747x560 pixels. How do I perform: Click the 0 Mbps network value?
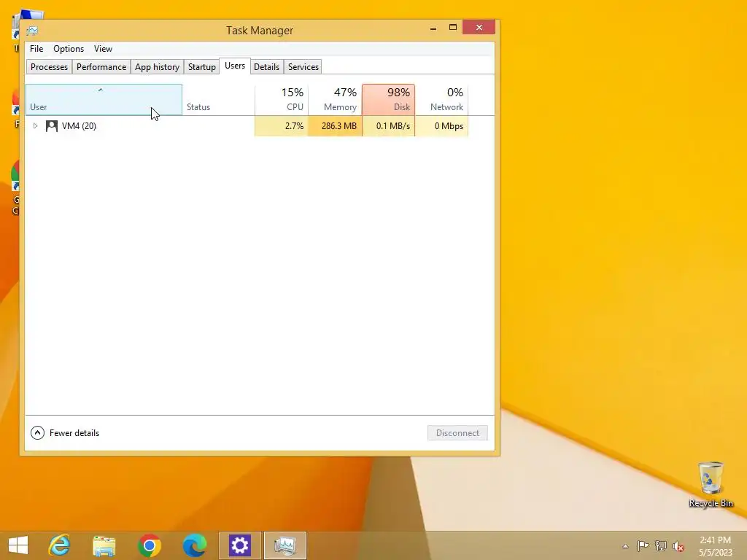click(x=449, y=125)
